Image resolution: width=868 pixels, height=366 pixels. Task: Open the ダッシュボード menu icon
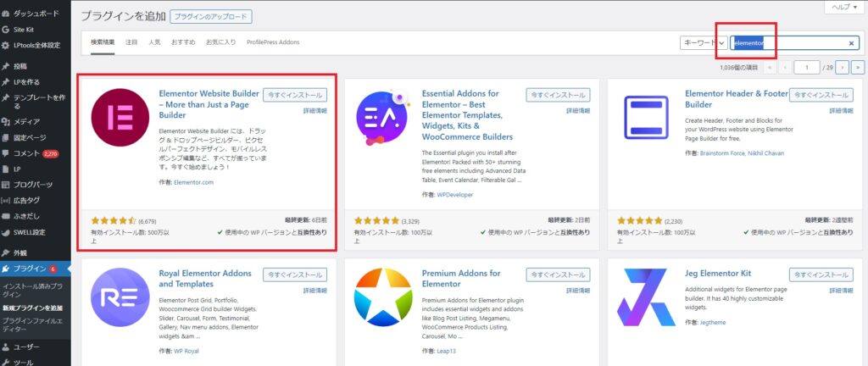tap(6, 14)
